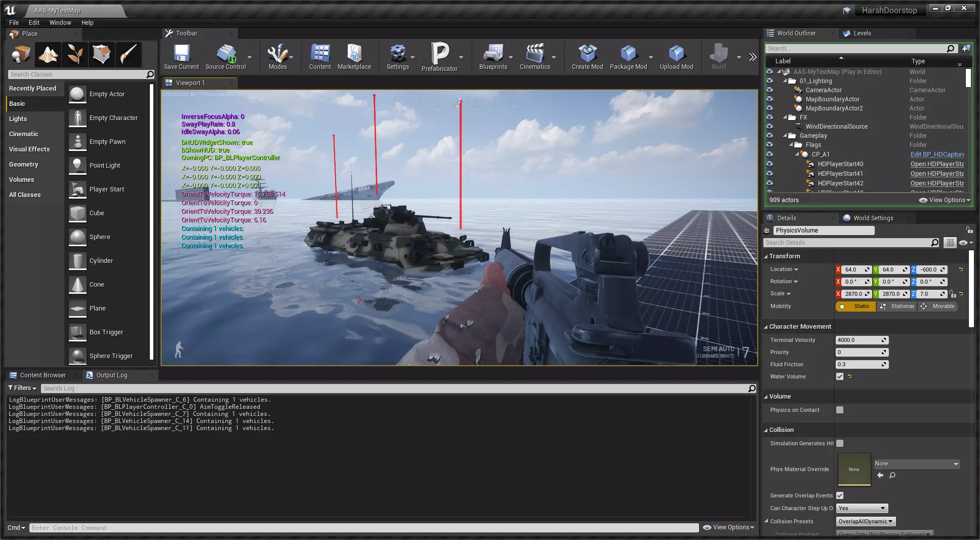Open the Can Character Step Up dropdown
The width and height of the screenshot is (980, 540).
[x=862, y=508]
